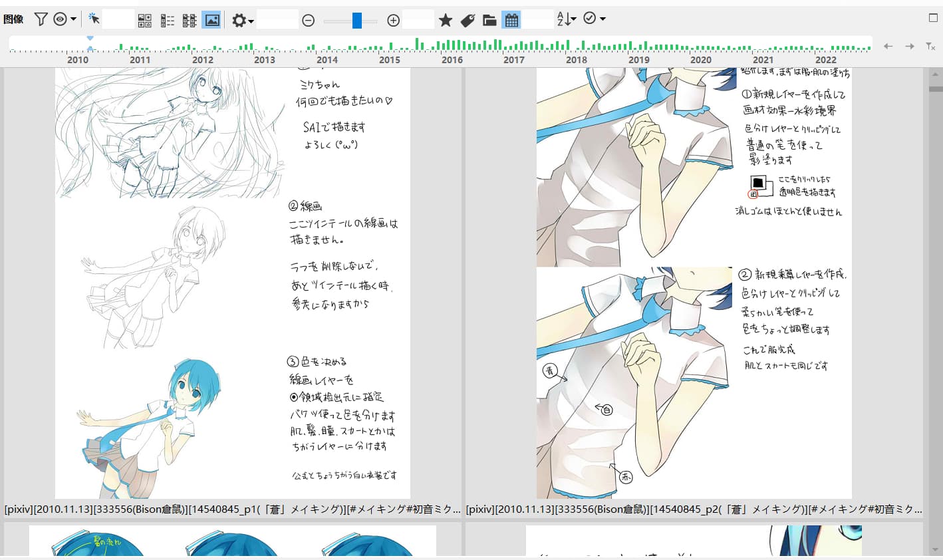Open the gear settings dropdown

pyautogui.click(x=242, y=21)
